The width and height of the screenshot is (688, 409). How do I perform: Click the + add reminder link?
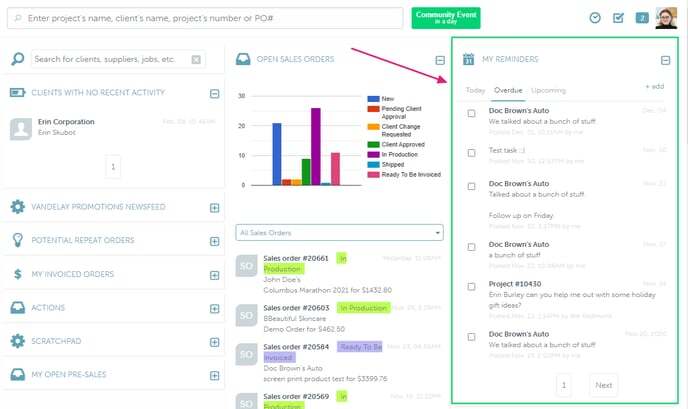tap(654, 87)
